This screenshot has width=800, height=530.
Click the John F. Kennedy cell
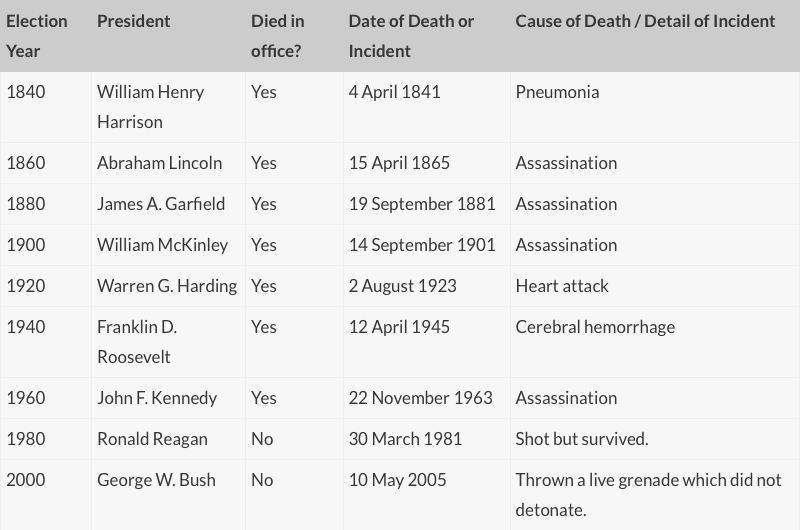click(156, 398)
